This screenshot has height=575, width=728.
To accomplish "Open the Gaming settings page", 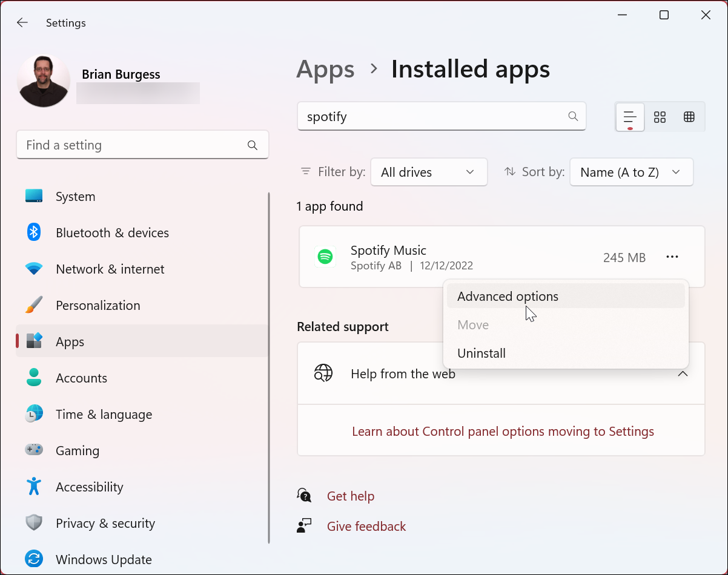I will coord(142,451).
